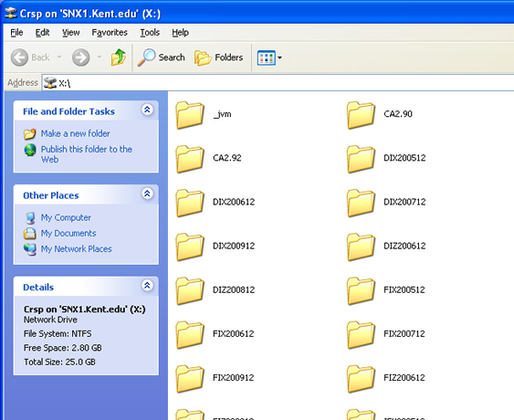The height and width of the screenshot is (420, 514).
Task: Click the Forward arrow button
Action: coord(80,58)
